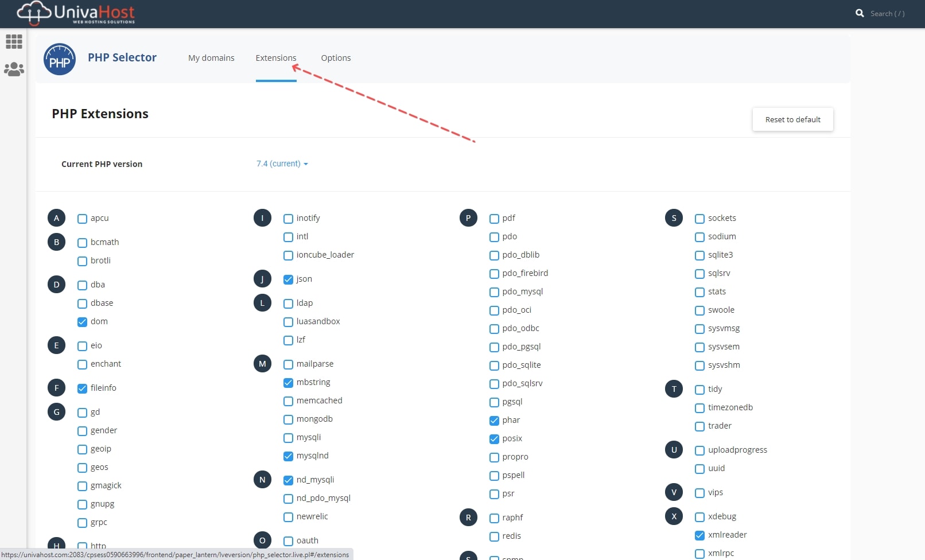The image size is (925, 560).
Task: Enable the ioncube_loader extension
Action: point(288,255)
